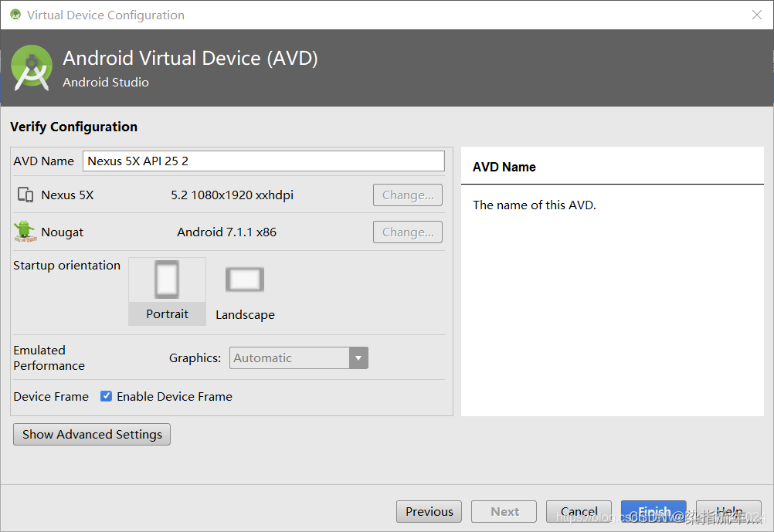Click the 'Nougat' label
This screenshot has height=532, width=774.
[x=63, y=232]
